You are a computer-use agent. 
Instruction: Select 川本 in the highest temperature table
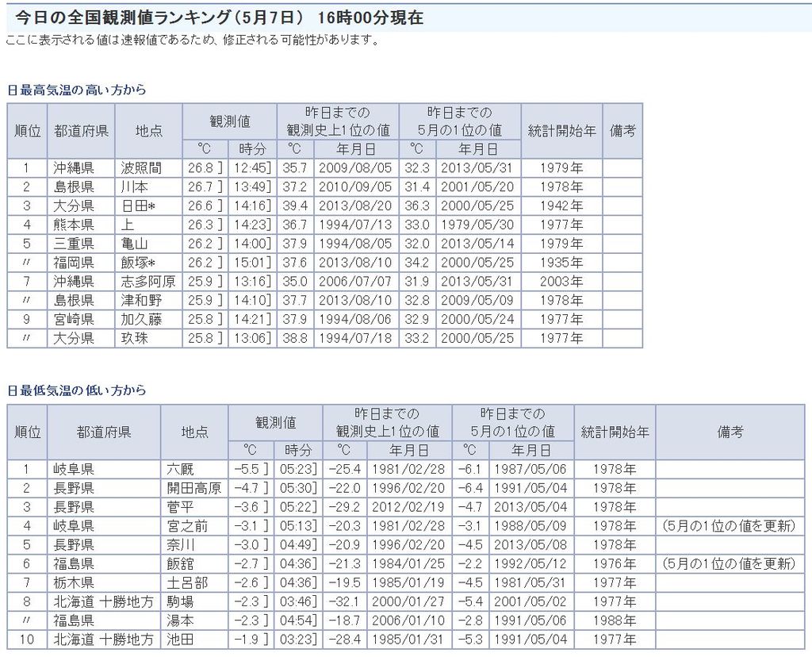pyautogui.click(x=134, y=186)
